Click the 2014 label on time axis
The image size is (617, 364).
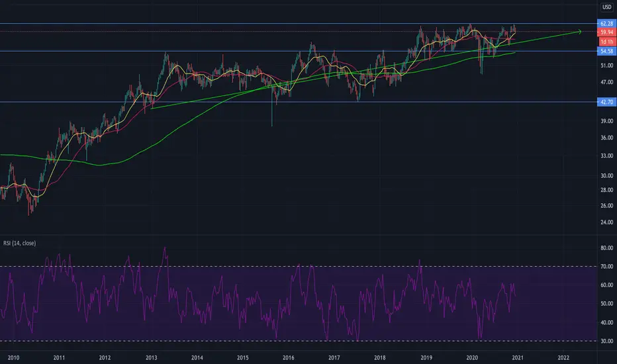pyautogui.click(x=197, y=357)
